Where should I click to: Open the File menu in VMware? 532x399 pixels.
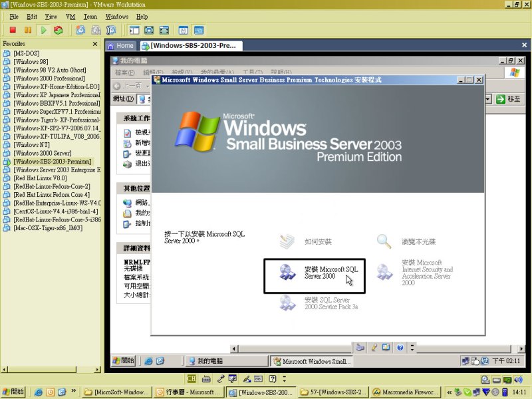click(14, 17)
